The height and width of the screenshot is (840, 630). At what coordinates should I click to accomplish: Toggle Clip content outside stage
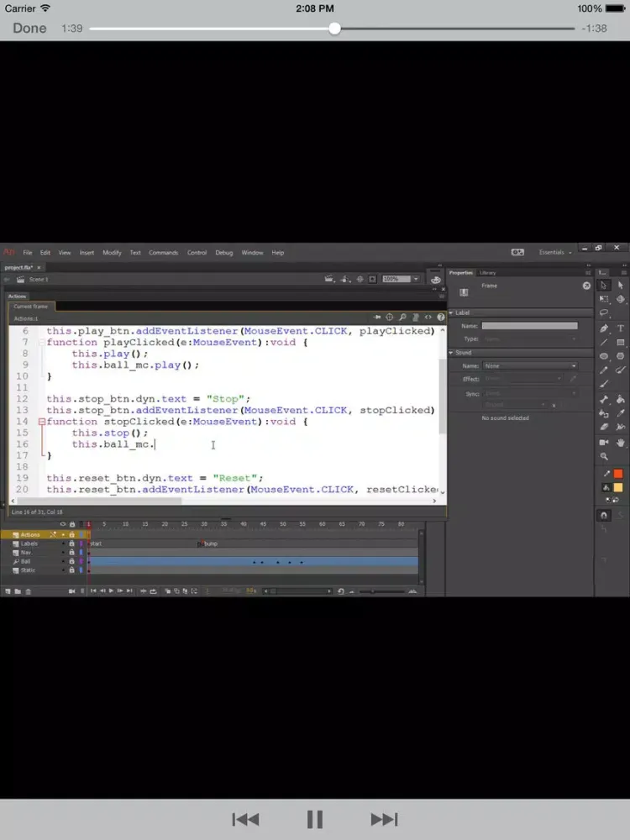tap(372, 279)
